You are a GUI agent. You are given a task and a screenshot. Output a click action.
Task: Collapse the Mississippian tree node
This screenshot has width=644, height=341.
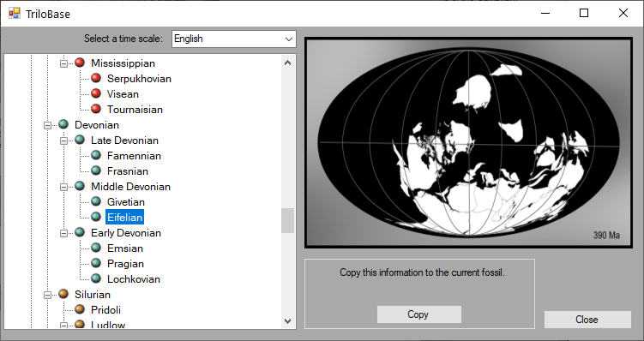63,63
